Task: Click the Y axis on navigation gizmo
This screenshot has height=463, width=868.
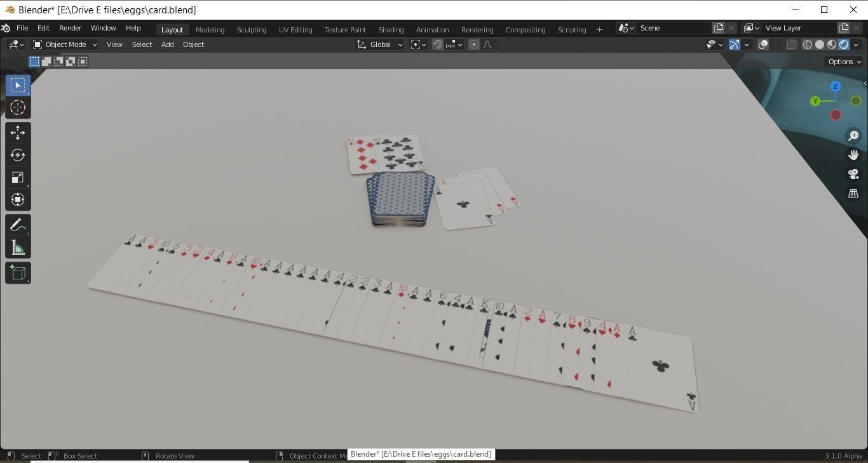Action: [x=815, y=101]
